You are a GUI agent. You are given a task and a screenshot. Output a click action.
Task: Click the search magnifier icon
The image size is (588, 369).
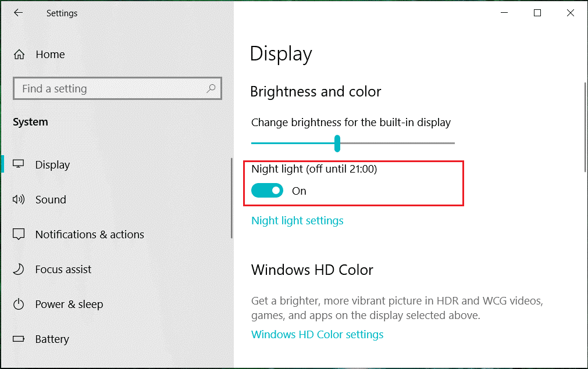[211, 88]
